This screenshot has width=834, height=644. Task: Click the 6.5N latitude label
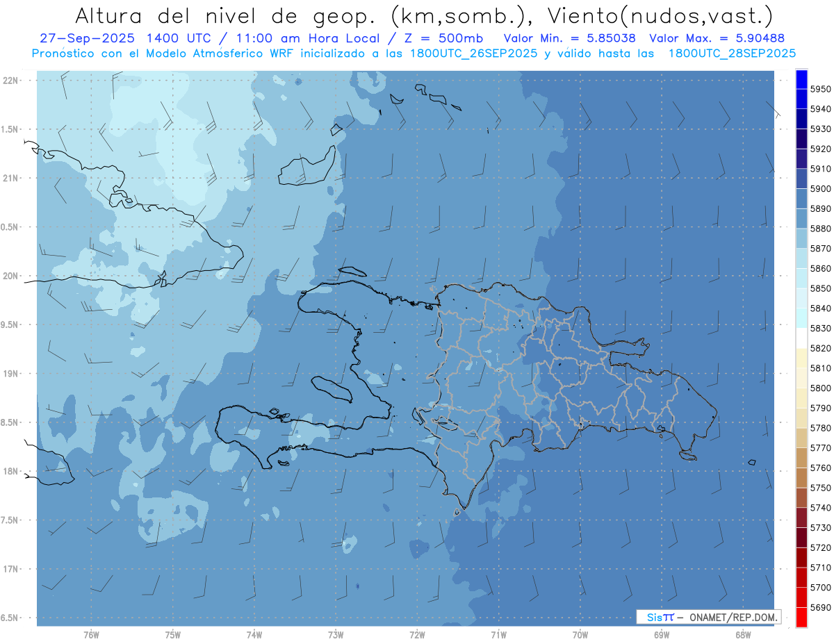[10, 618]
